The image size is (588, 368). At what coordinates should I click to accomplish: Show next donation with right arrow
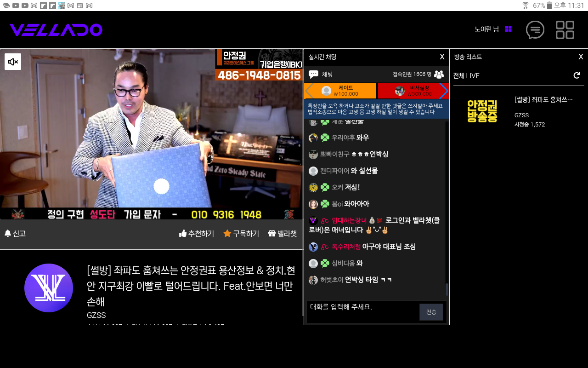pos(444,91)
